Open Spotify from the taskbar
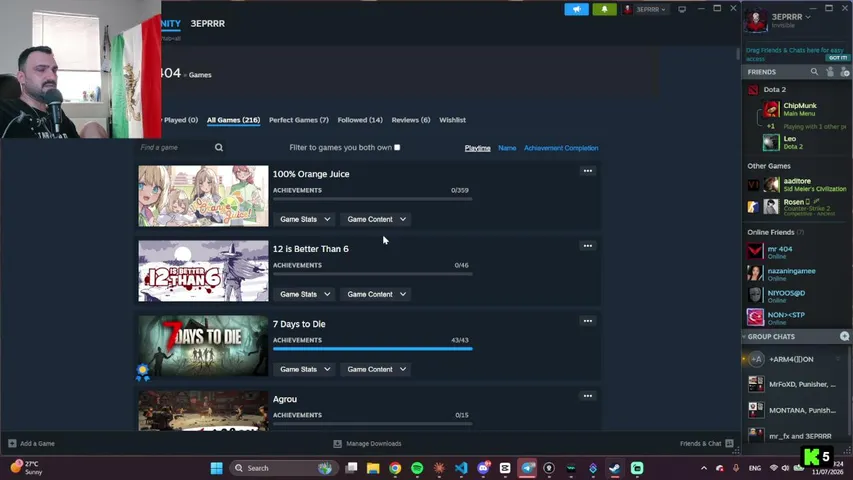The width and height of the screenshot is (853, 480). pyautogui.click(x=417, y=468)
